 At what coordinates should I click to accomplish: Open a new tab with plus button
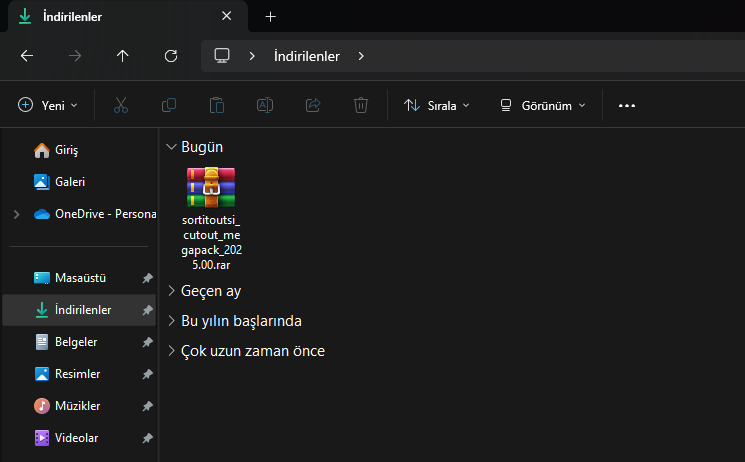[x=270, y=17]
